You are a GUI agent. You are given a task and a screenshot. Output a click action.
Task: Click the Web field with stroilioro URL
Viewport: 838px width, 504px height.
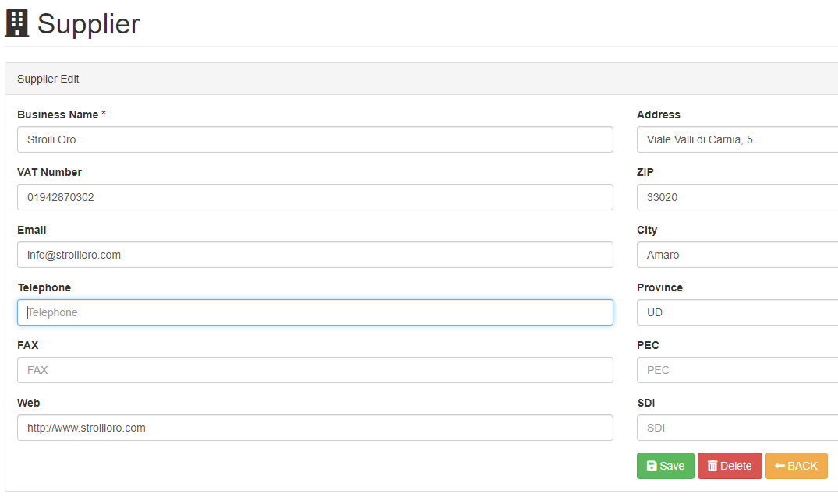click(x=315, y=428)
